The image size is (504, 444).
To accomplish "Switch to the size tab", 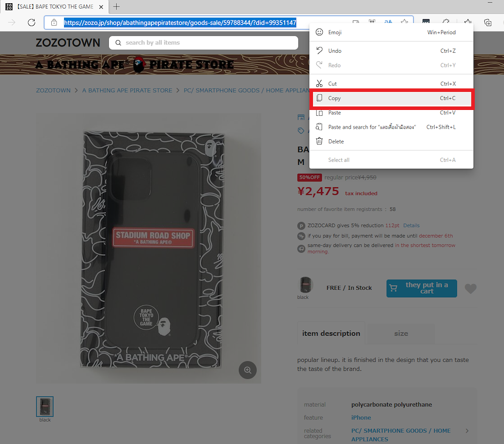I will tap(401, 334).
